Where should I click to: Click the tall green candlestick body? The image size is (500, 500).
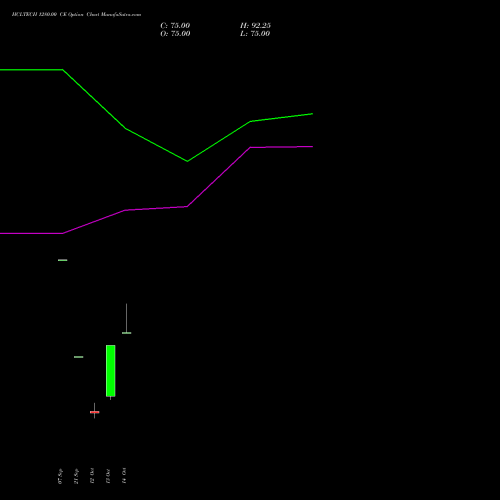tap(111, 371)
